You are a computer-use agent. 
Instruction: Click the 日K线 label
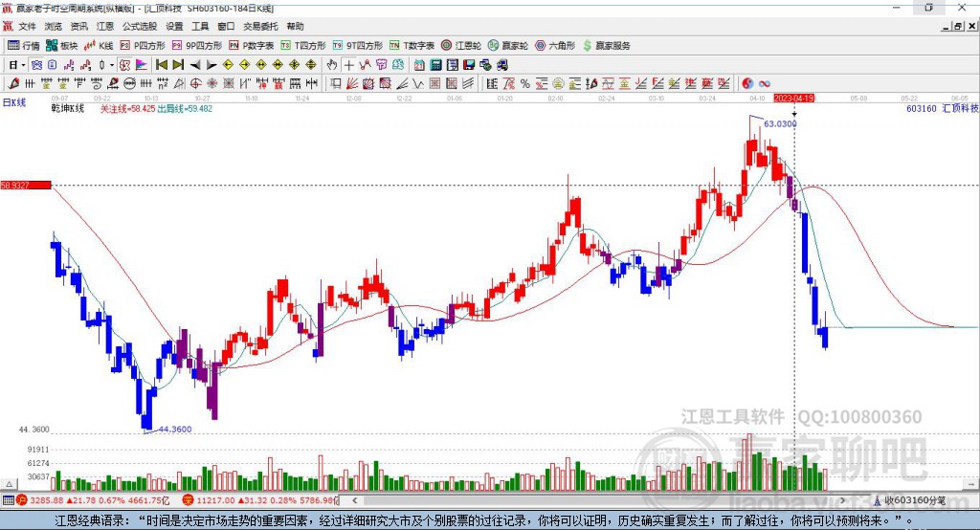tap(14, 102)
